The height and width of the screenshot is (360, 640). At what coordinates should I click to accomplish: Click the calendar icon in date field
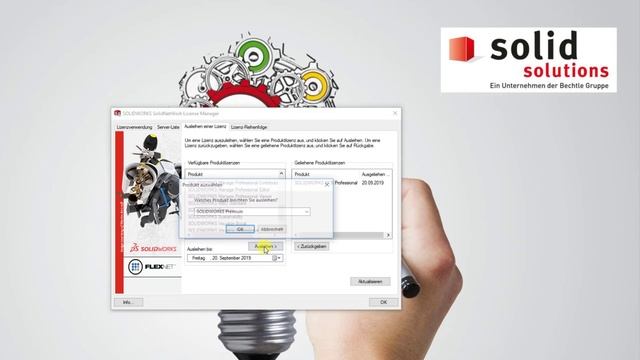[x=275, y=258]
